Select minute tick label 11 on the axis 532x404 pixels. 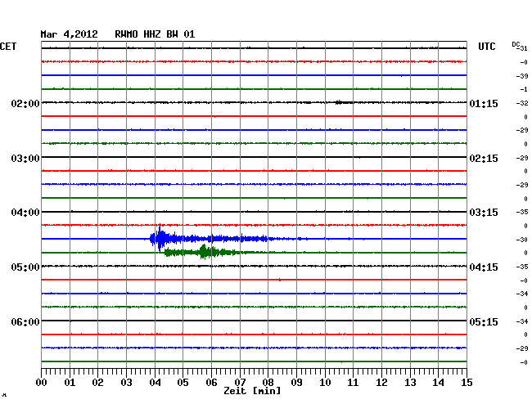click(x=353, y=383)
